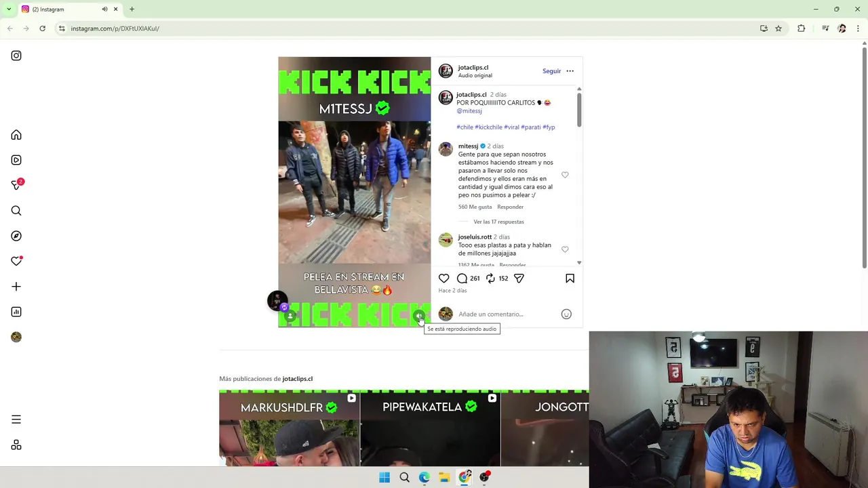The image size is (868, 488).
Task: Open the Search panel in the sidebar
Action: 16,211
